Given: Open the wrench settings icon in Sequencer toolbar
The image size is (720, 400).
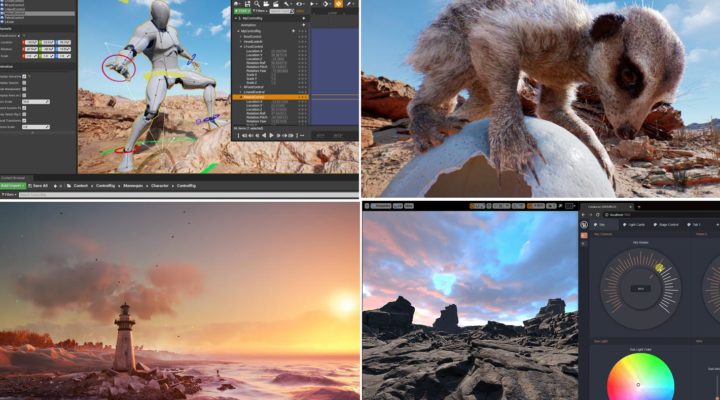Looking at the screenshot, I should tap(287, 4).
